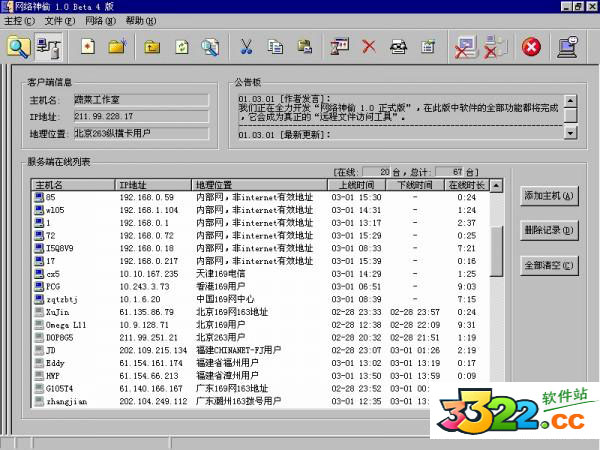Click the scissors cut icon

click(x=246, y=46)
